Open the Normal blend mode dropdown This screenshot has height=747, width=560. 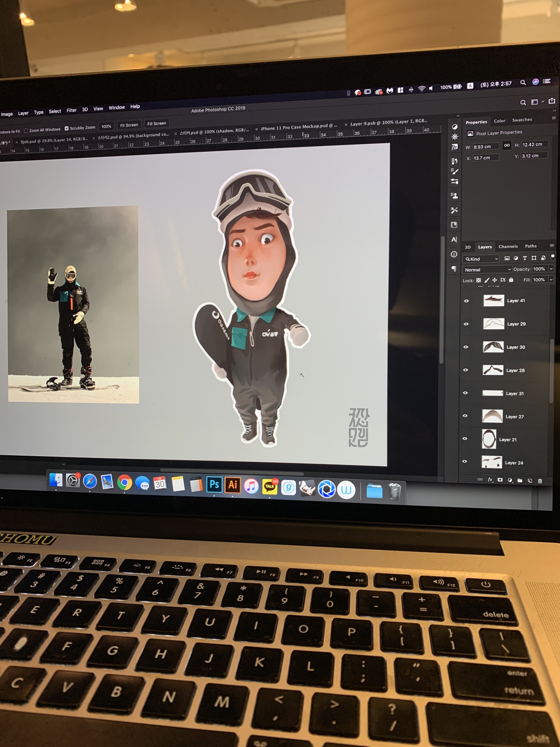487,269
